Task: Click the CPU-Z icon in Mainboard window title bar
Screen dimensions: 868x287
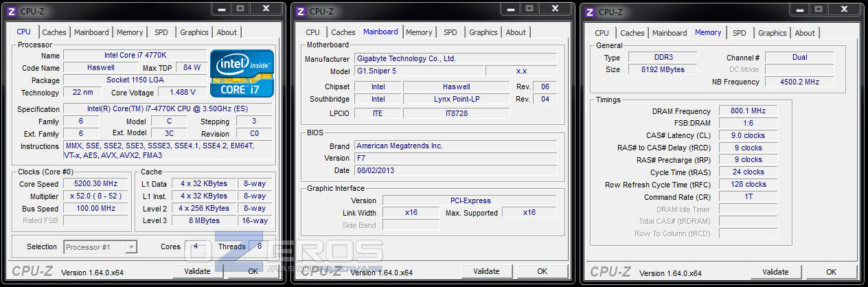Action: 300,12
